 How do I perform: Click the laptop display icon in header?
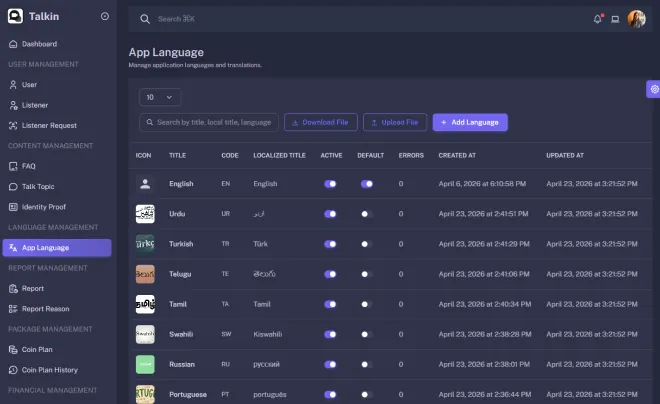pos(615,19)
